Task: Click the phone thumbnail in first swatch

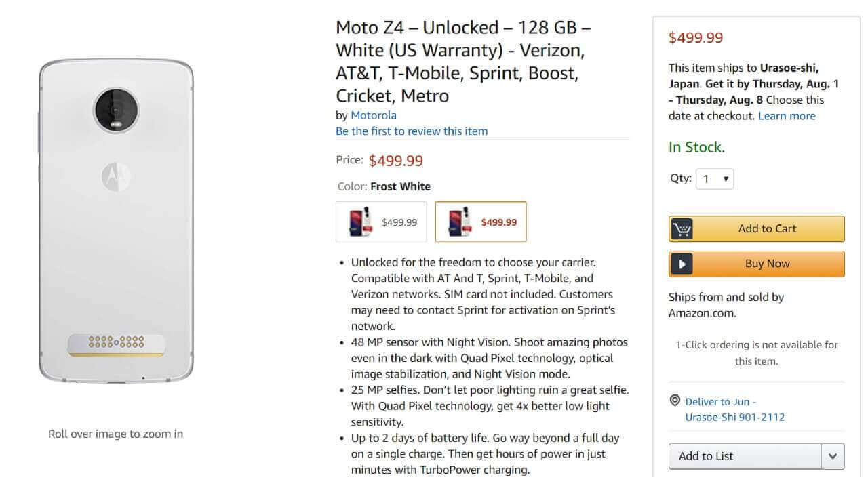Action: pos(361,222)
